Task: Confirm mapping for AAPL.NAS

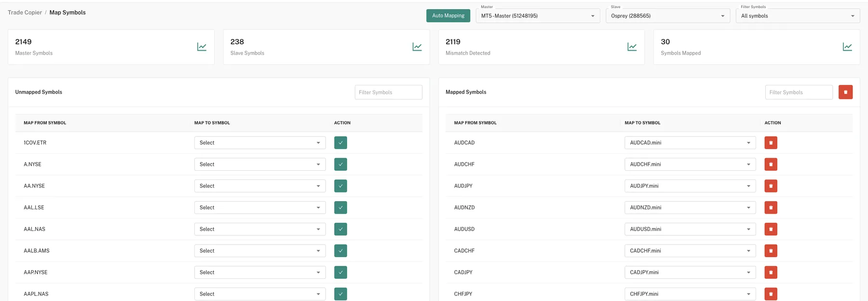Action: (340, 294)
